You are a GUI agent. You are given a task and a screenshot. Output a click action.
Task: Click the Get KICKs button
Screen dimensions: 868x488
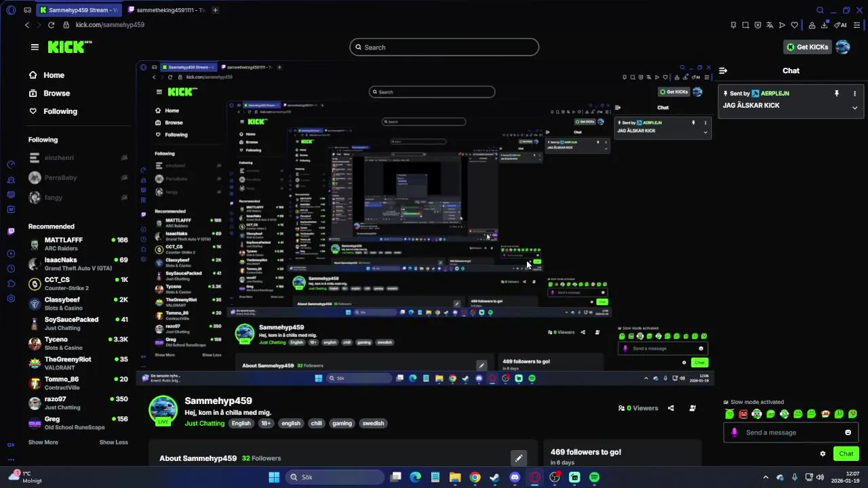point(807,47)
